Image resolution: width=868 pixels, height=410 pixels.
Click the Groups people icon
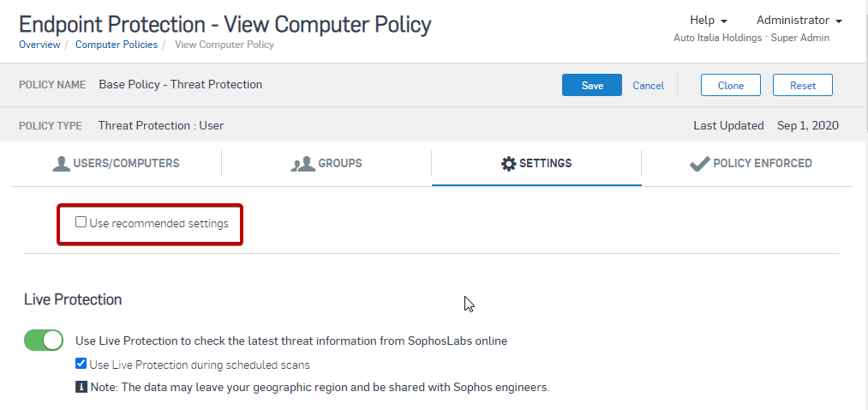tap(302, 164)
